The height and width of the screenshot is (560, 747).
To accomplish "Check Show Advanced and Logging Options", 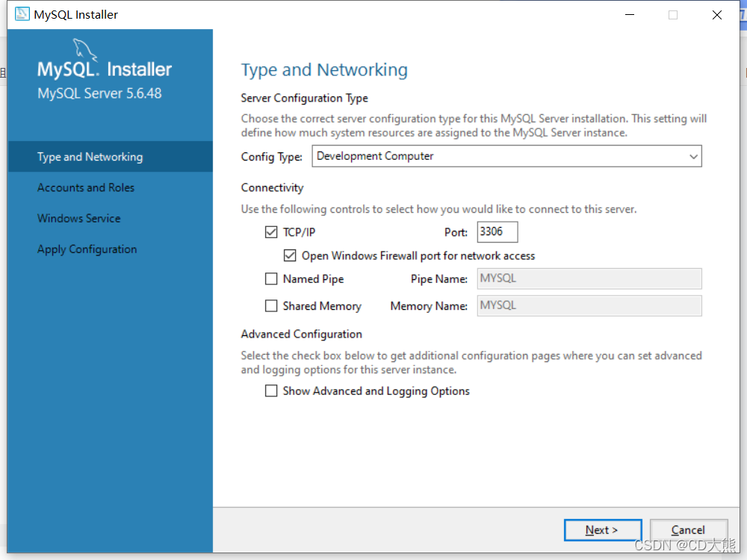I will coord(271,391).
